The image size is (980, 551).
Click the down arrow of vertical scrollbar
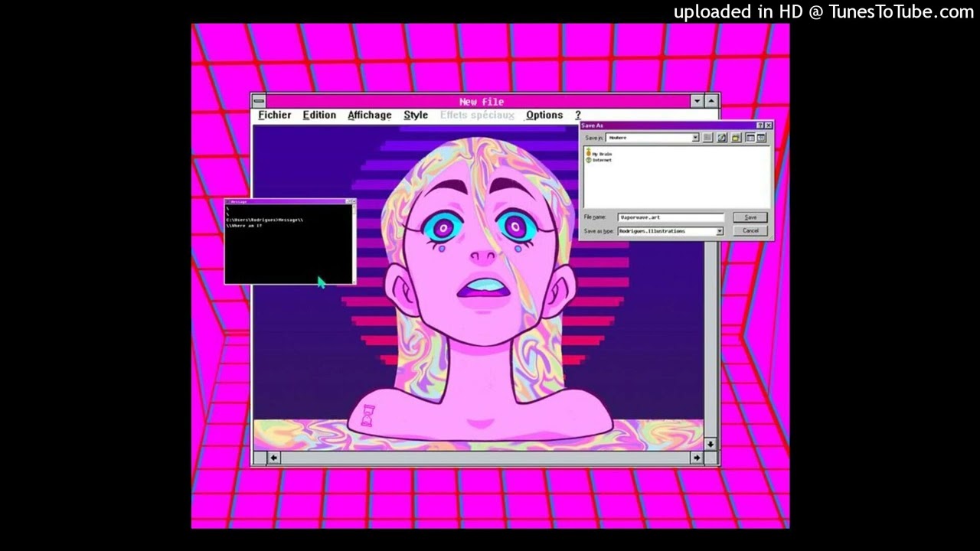click(710, 444)
